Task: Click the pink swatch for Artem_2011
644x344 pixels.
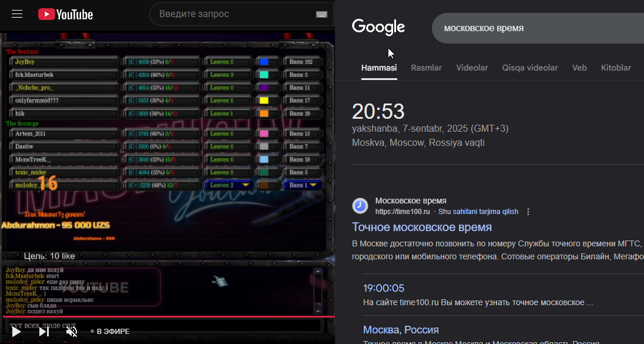Action: (264, 133)
